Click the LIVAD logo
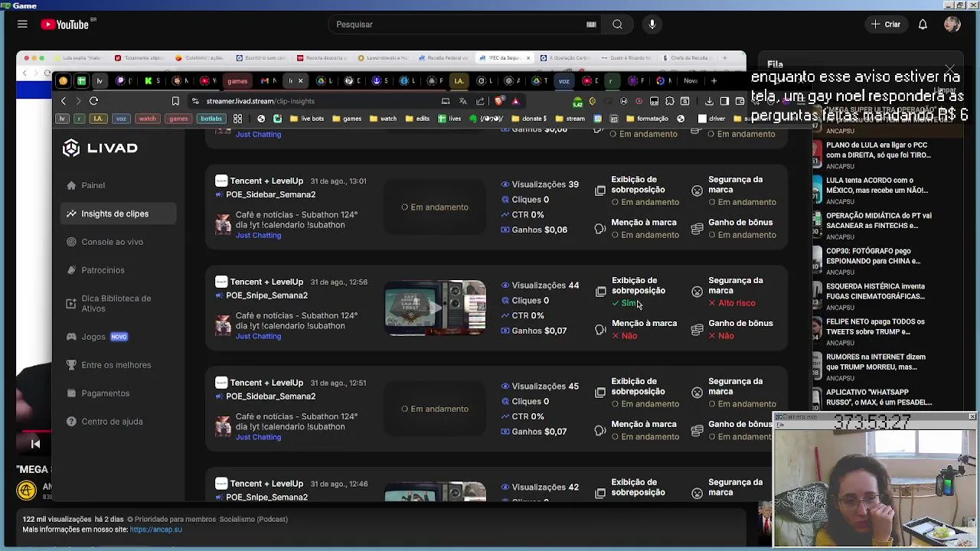 click(100, 148)
